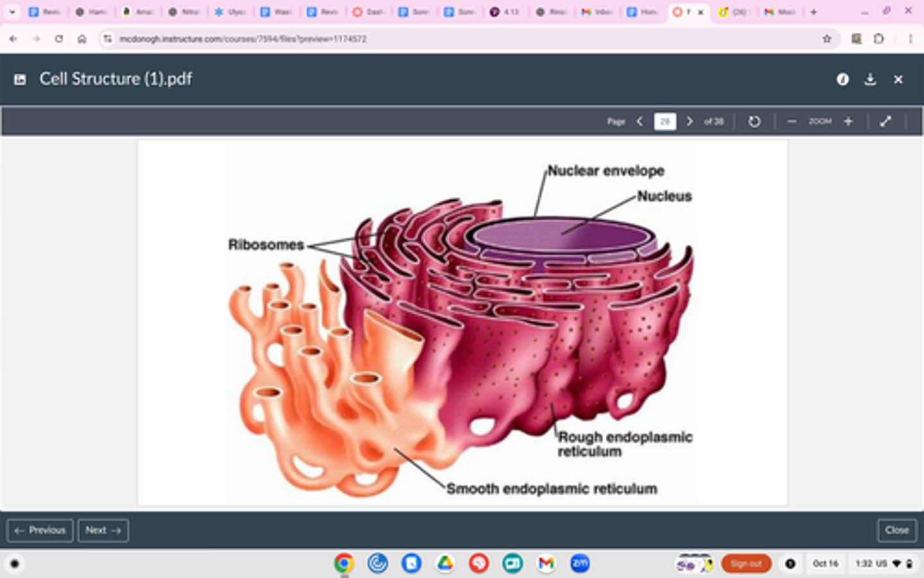Screen dimensions: 924x578
Task: Go to the next PDF page
Action: [690, 121]
